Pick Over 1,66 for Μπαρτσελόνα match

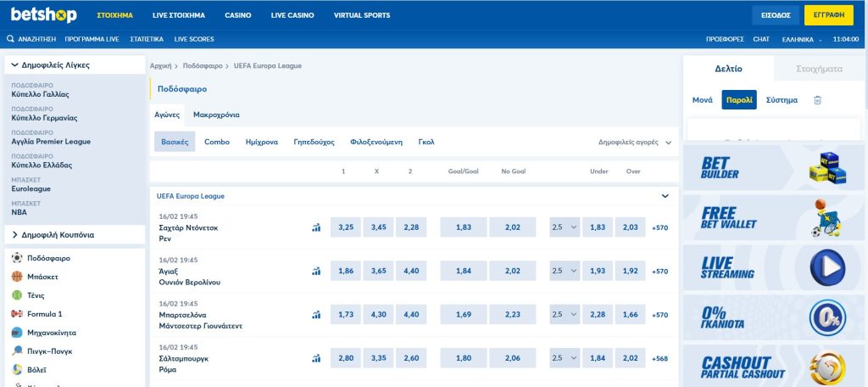point(630,314)
